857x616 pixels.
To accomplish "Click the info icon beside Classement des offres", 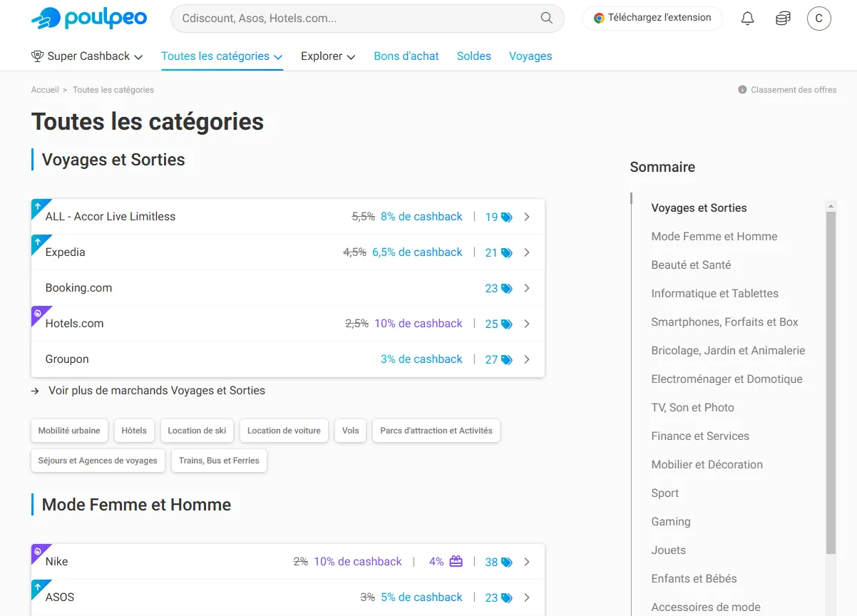I will pos(742,90).
